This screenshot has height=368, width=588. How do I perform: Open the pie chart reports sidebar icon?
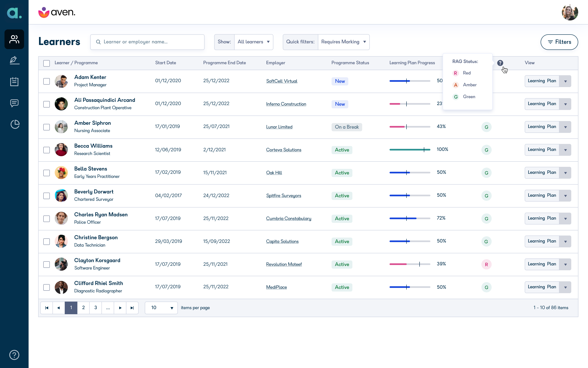tap(15, 124)
